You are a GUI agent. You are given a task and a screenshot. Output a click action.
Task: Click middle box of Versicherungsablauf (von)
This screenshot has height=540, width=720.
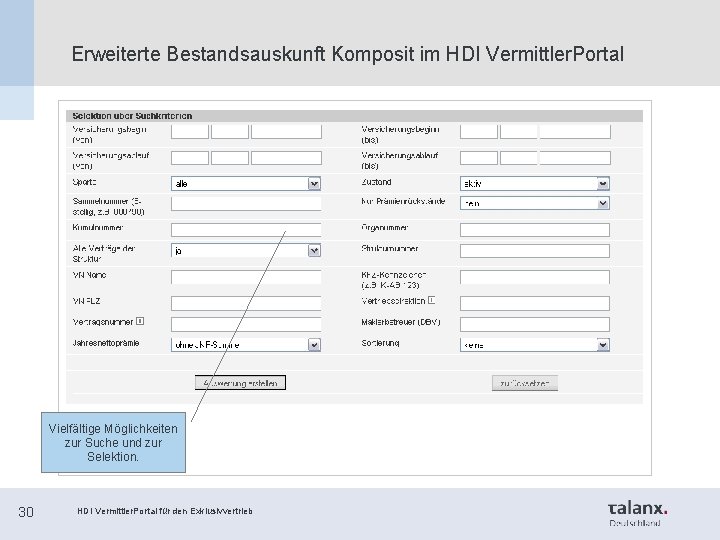click(x=230, y=158)
